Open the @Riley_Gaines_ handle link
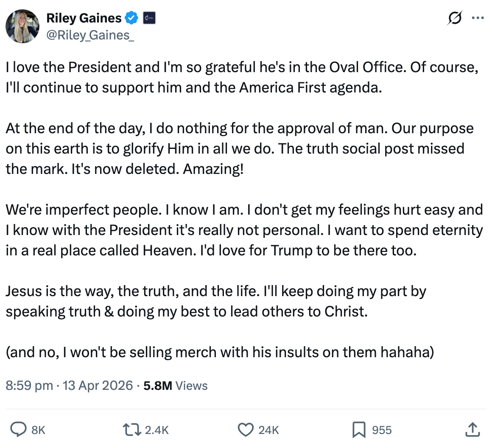The image size is (492, 448). point(90,35)
